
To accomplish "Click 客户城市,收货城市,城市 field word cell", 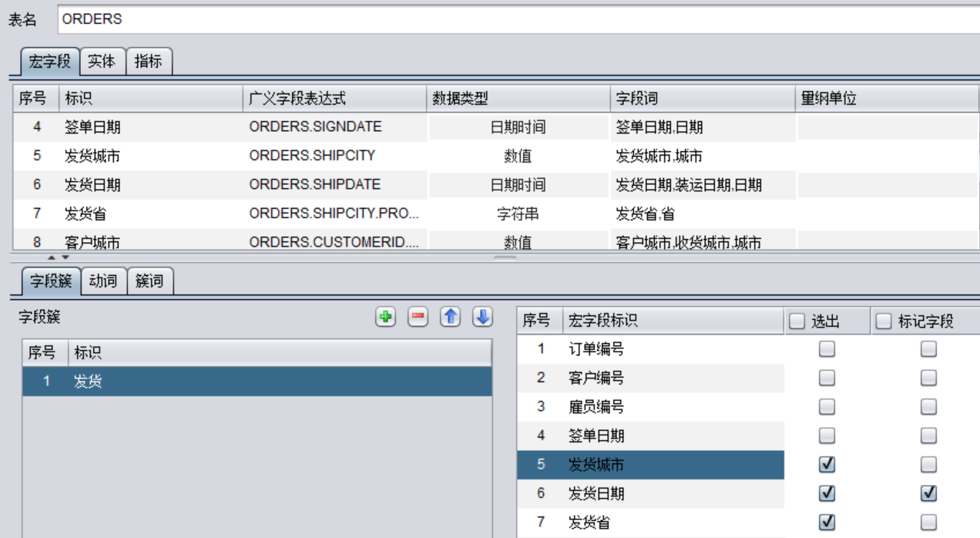I will pos(702,240).
